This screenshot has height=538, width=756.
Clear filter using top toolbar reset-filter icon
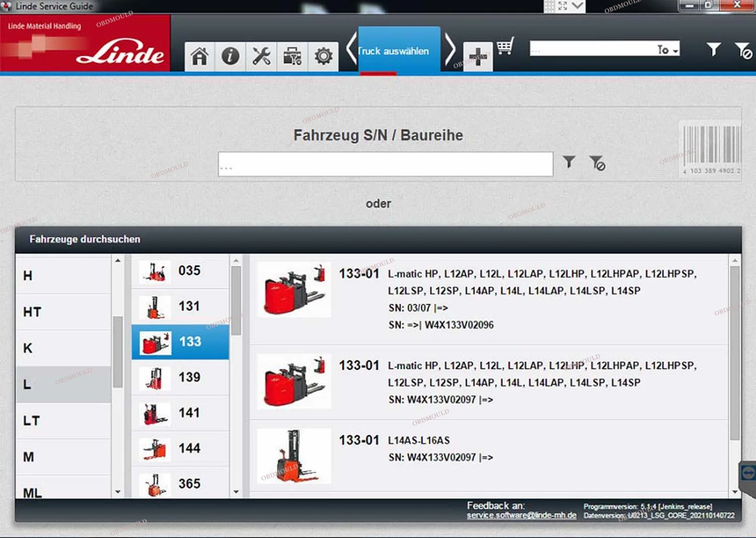[743, 50]
